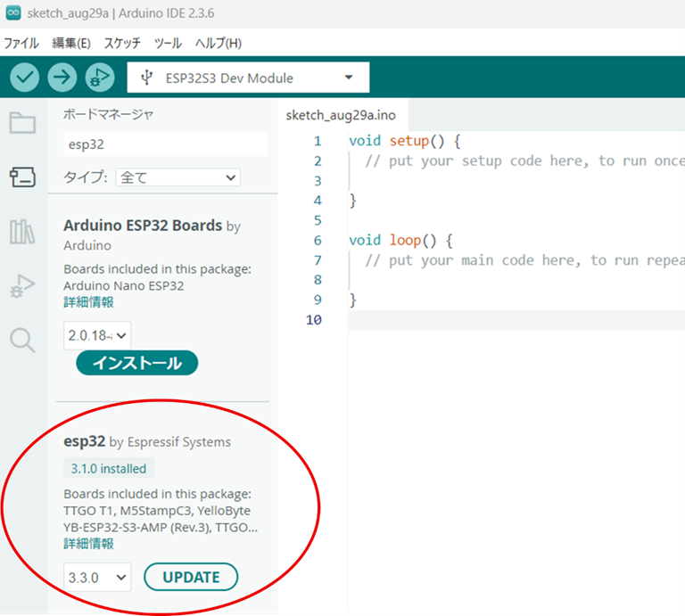Click the インストール button
This screenshot has height=616, width=685.
pos(136,363)
